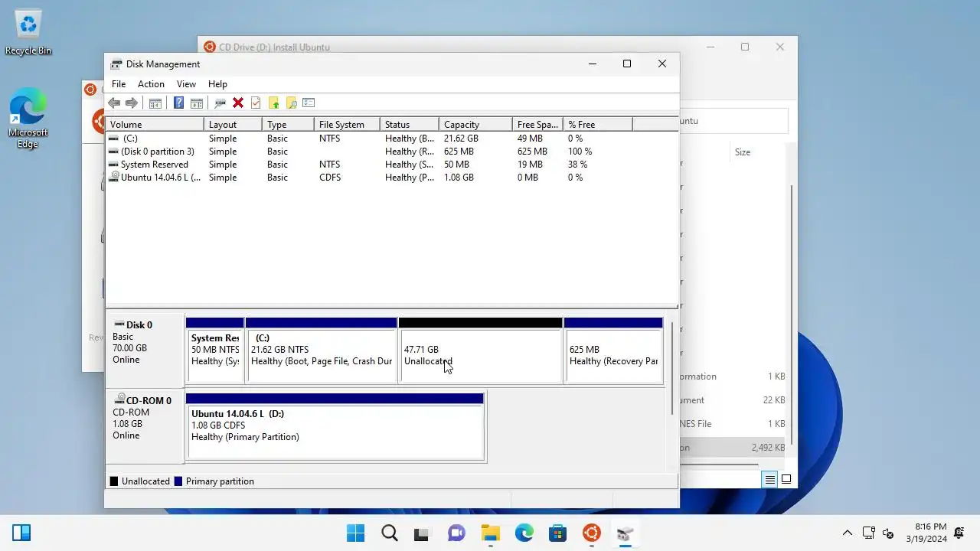Open Microsoft Edge from taskbar
This screenshot has height=551, width=980.
click(x=524, y=533)
